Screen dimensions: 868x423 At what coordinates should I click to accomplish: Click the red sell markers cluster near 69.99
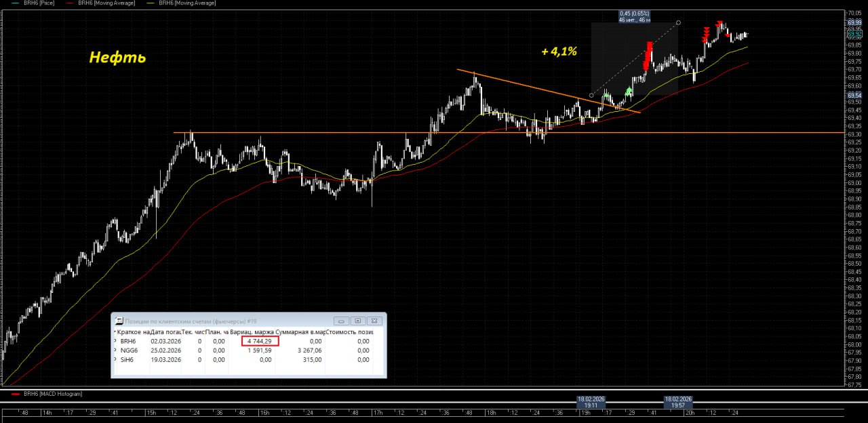(719, 25)
